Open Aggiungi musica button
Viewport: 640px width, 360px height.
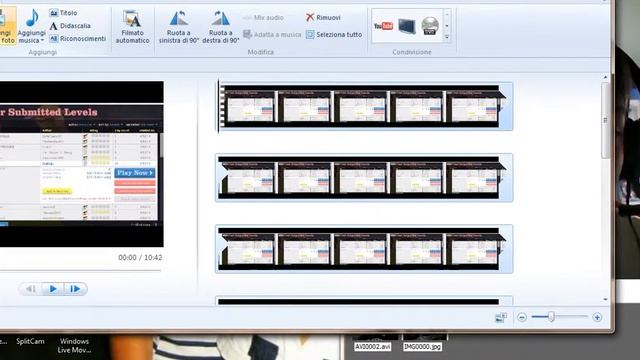(31, 26)
